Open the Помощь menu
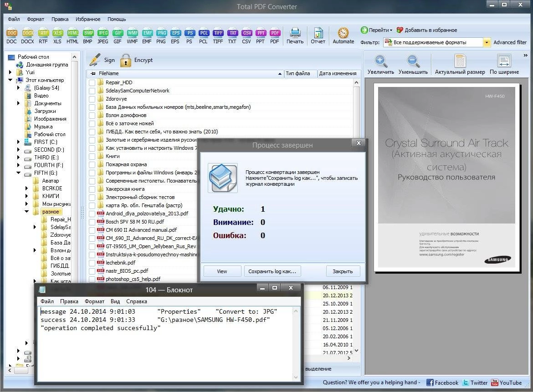 117,19
